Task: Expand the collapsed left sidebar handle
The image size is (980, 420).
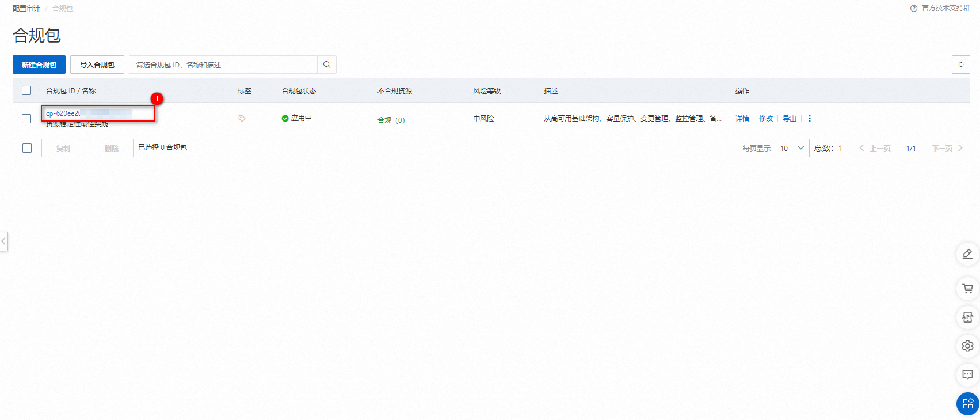Action: [3, 241]
